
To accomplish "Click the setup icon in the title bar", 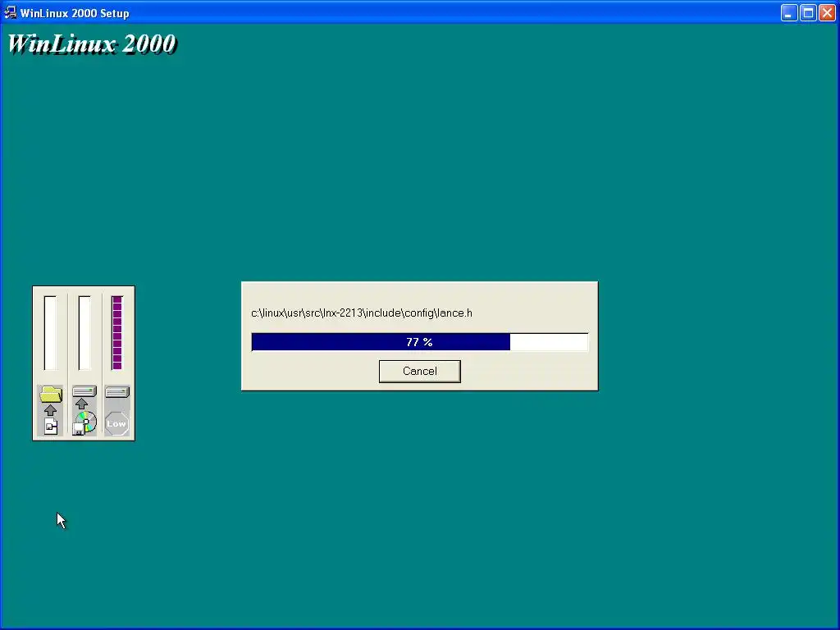I will click(10, 12).
